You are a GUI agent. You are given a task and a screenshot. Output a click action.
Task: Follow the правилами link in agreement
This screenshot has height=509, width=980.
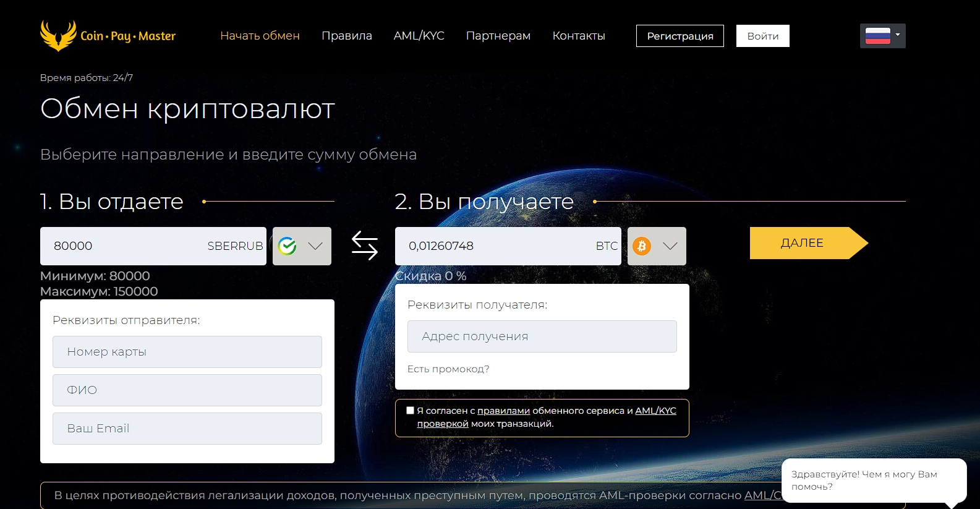[x=503, y=411]
